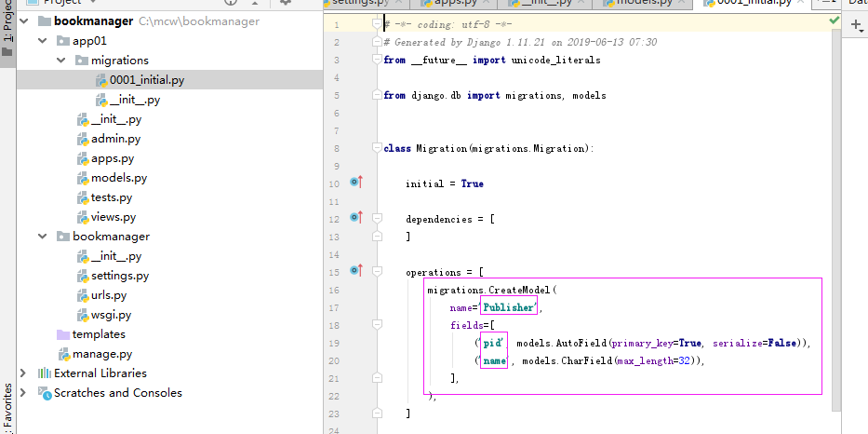Viewport: 868px width, 434px height.
Task: Click the 'Publisher' string on line 17
Action: click(509, 307)
